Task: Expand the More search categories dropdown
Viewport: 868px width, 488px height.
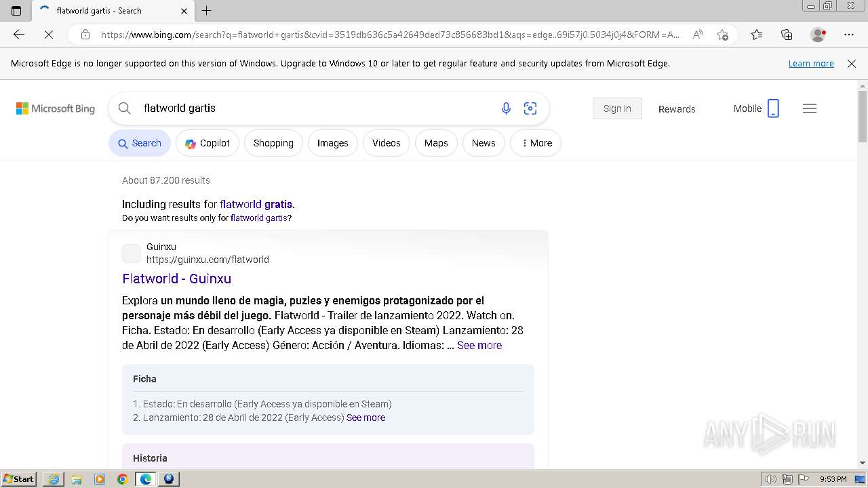Action: (536, 143)
